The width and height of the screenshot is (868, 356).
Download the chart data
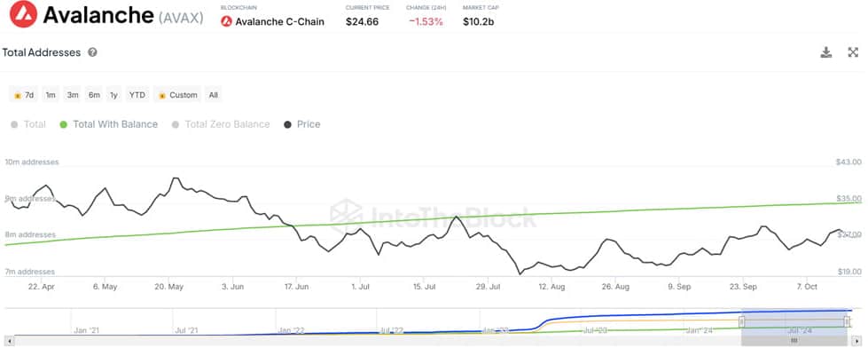(x=826, y=52)
